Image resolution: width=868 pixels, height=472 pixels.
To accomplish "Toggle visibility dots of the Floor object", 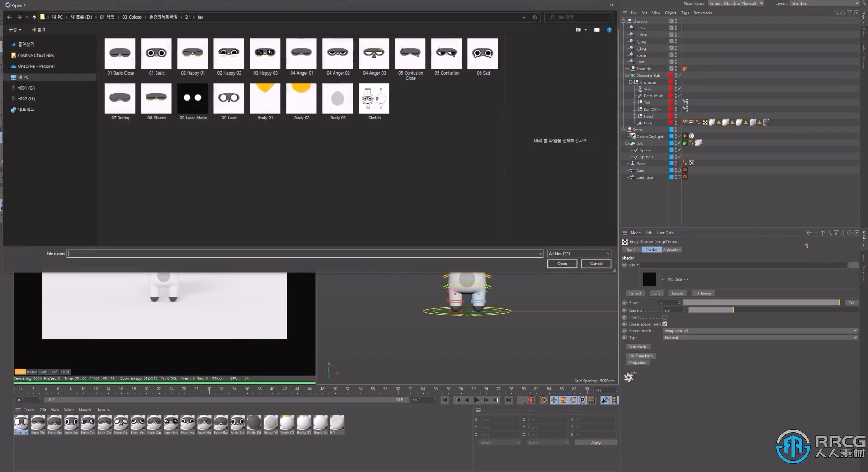I will tap(676, 163).
